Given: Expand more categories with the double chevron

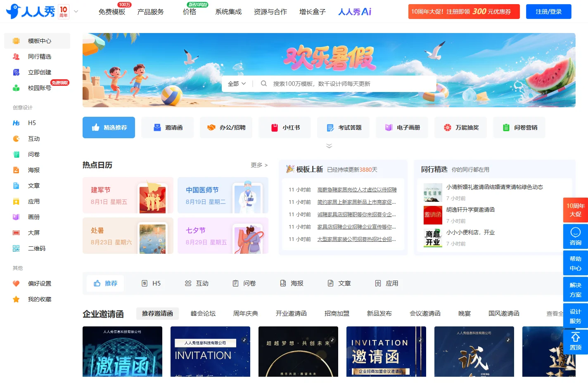Looking at the screenshot, I should 329,146.
